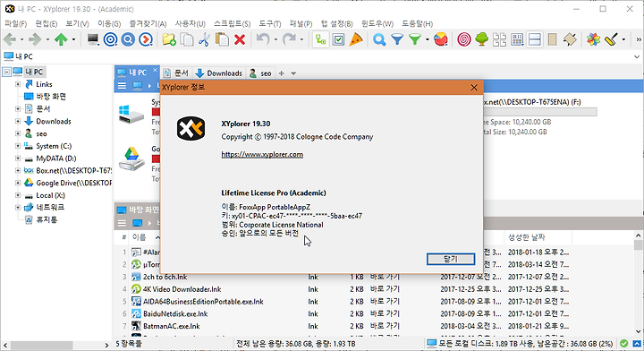Image resolution: width=644 pixels, height=351 pixels.
Task: Open dropdown next to back arrow
Action: click(21, 40)
